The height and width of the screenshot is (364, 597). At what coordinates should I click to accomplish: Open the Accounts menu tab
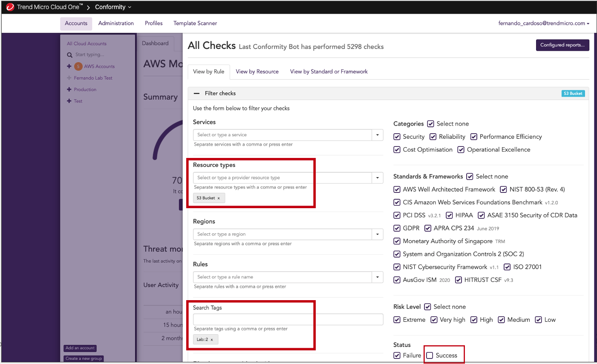pos(76,23)
